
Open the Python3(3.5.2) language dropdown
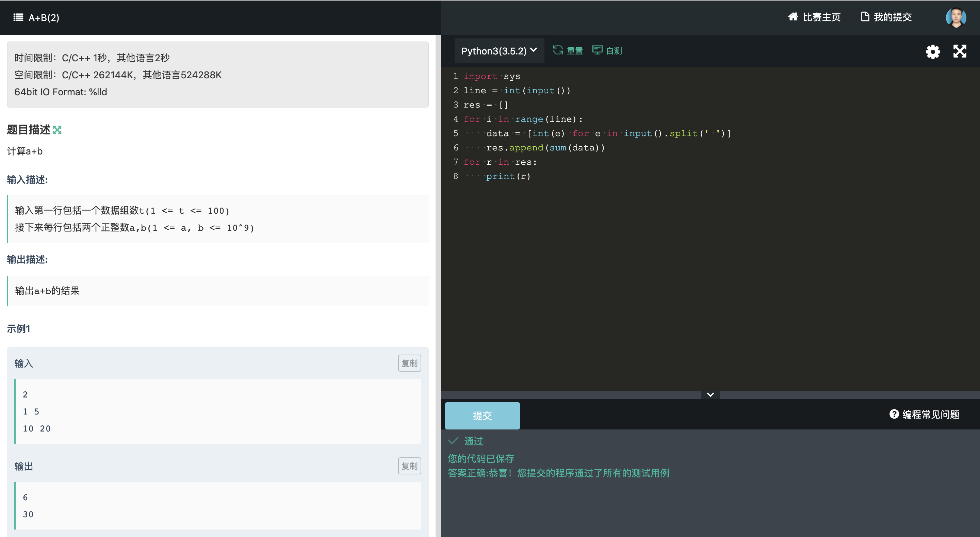coord(499,51)
